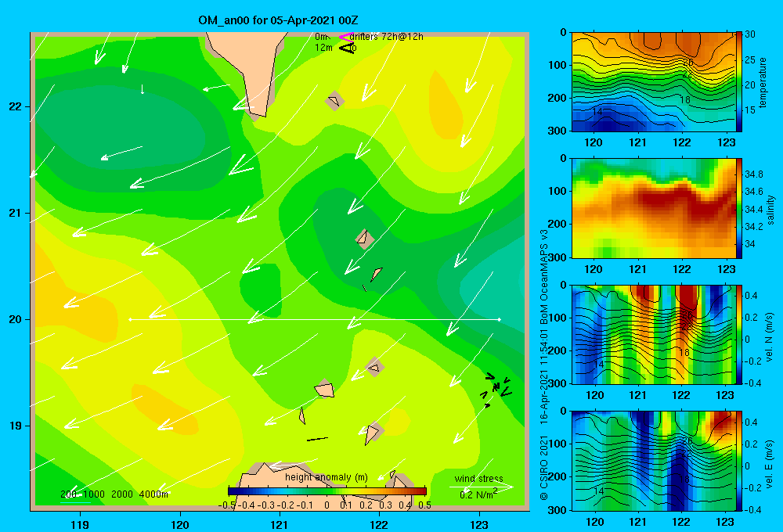Click the magenta 0m drifter marker in legend

[x=345, y=37]
